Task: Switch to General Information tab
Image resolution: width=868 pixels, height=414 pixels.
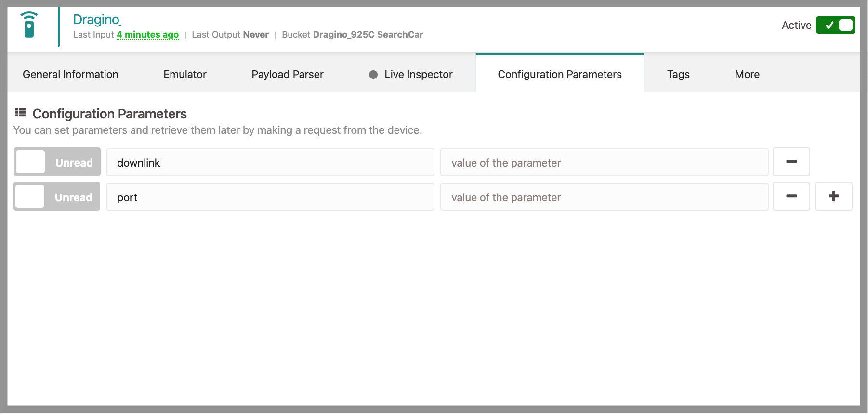Action: point(70,74)
